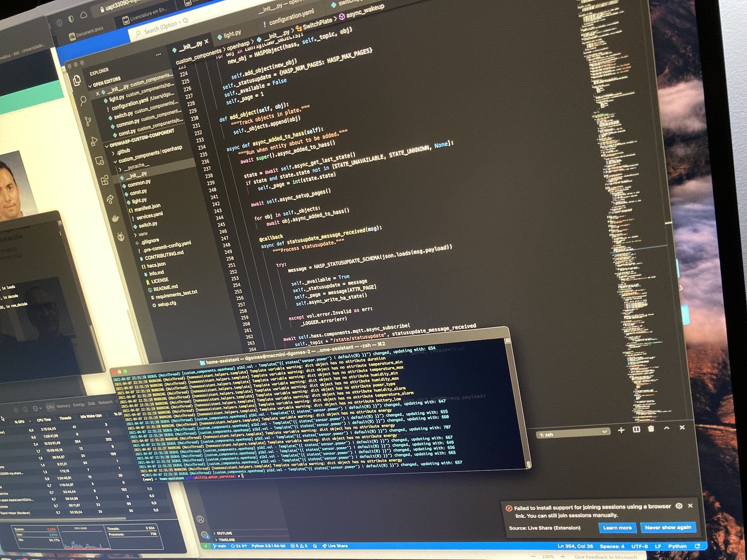Image resolution: width=747 pixels, height=560 pixels.
Task: Click the terminal window scrollbar
Action: coord(528,464)
